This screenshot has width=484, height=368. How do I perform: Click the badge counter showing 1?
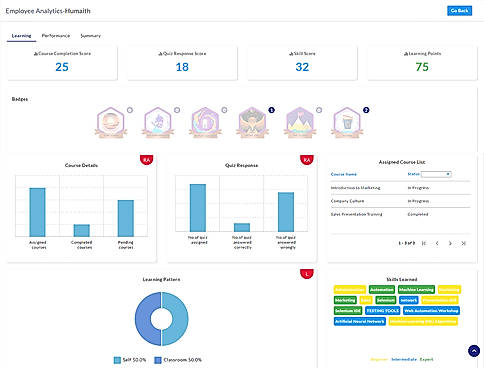pos(271,110)
